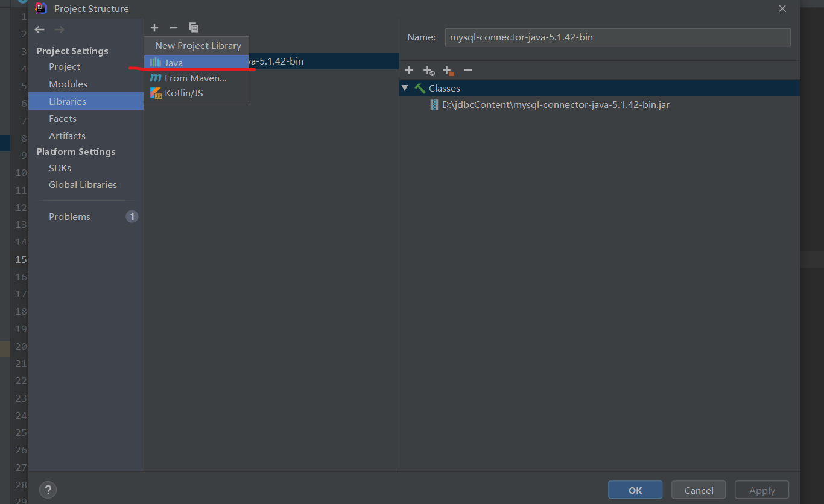The image size is (824, 504).
Task: Click the library Name input field
Action: click(617, 37)
